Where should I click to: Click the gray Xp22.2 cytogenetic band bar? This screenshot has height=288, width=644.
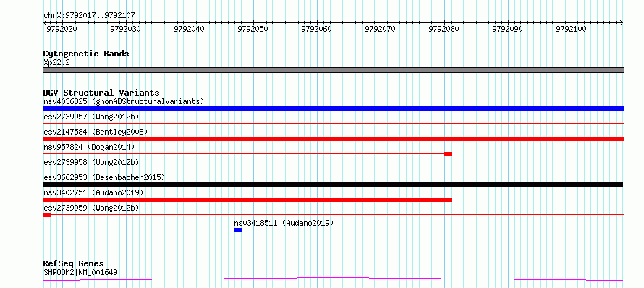pos(333,70)
